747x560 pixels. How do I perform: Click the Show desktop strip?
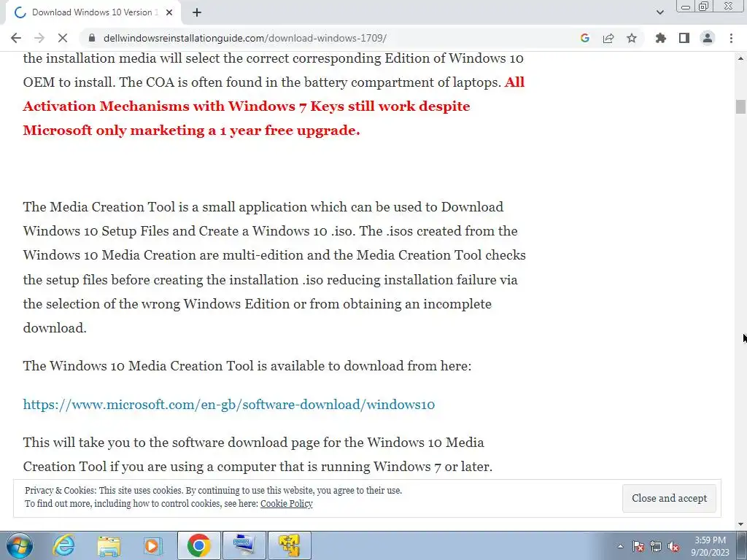[x=742, y=545]
